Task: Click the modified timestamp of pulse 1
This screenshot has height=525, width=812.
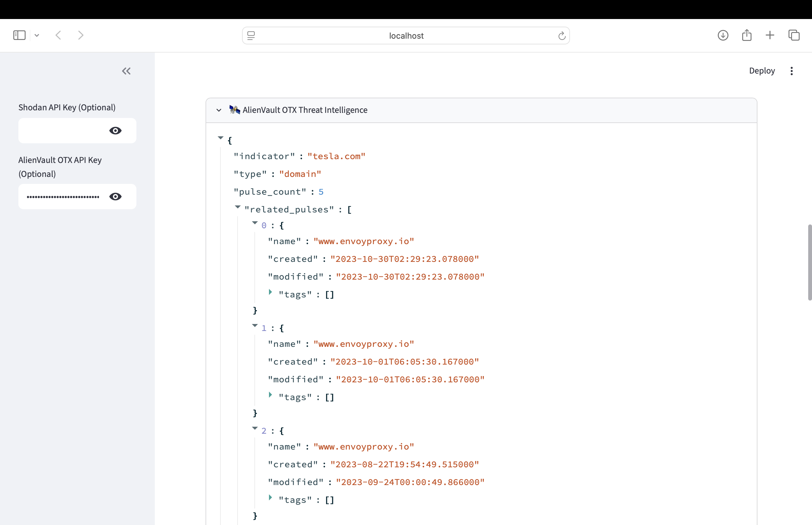Action: tap(410, 379)
